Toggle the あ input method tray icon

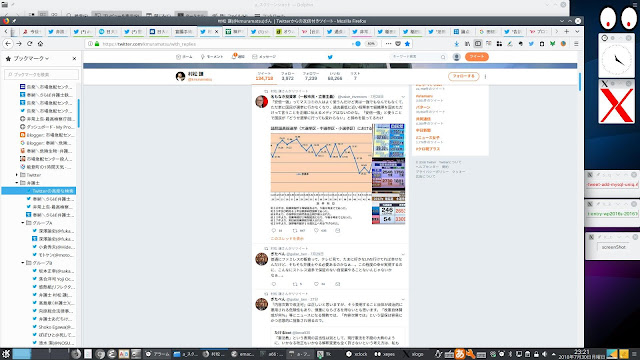coord(460,354)
